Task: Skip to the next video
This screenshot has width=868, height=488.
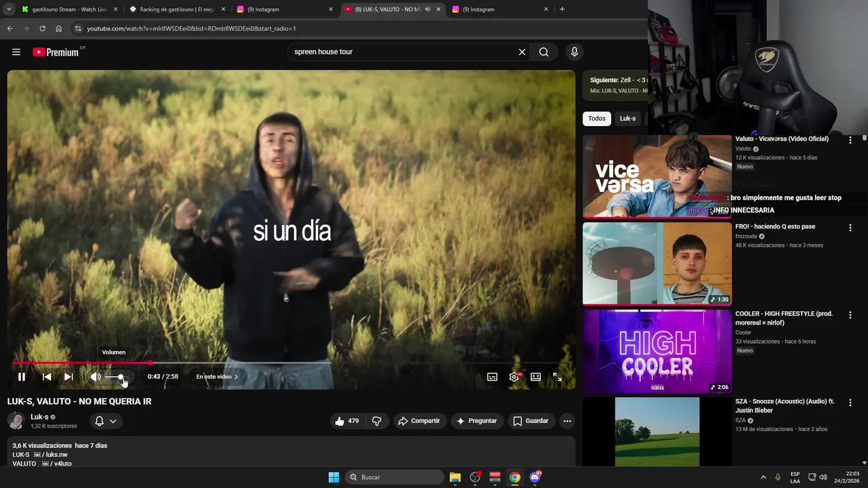Action: 68,377
